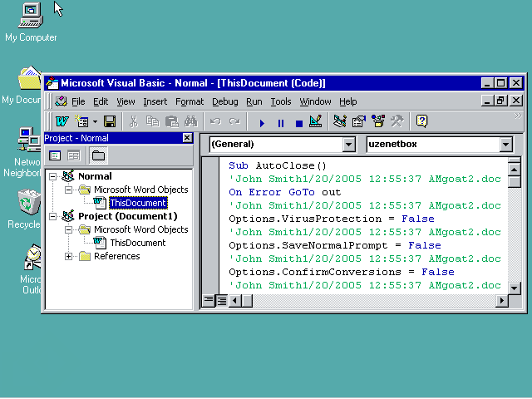Click 'Options.SaveNormalPrompt = False' line
The image size is (532, 399).
335,245
